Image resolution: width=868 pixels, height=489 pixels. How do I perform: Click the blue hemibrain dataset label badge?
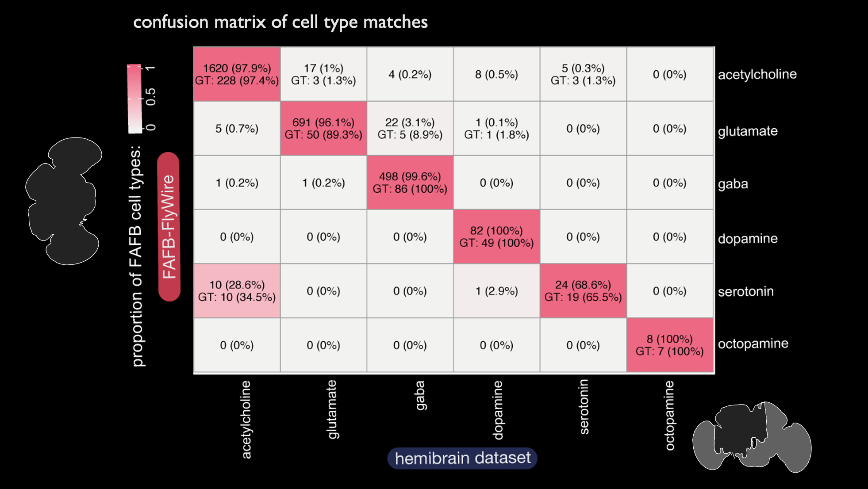click(x=462, y=458)
